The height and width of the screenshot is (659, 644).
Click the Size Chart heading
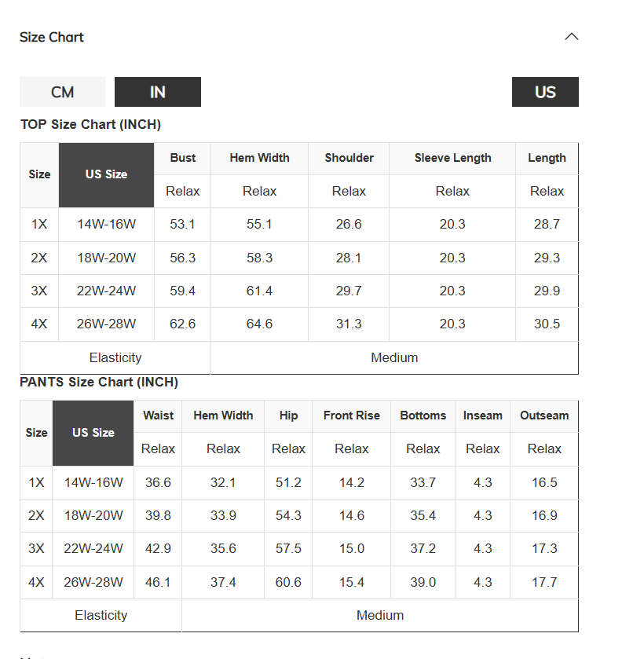(52, 37)
